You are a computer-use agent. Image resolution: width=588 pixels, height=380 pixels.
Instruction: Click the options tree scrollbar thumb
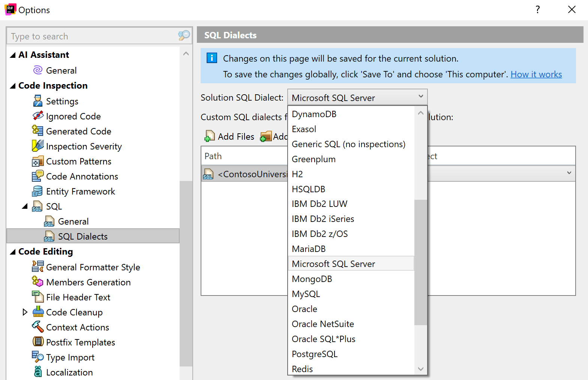coord(186,273)
